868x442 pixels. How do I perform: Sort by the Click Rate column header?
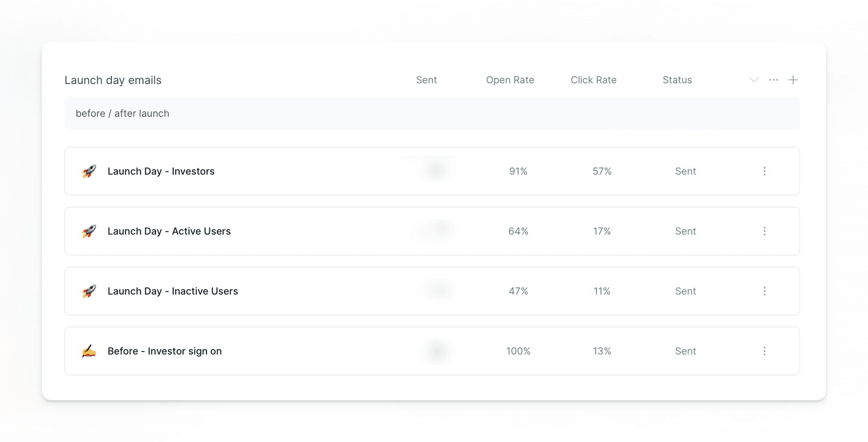point(593,80)
